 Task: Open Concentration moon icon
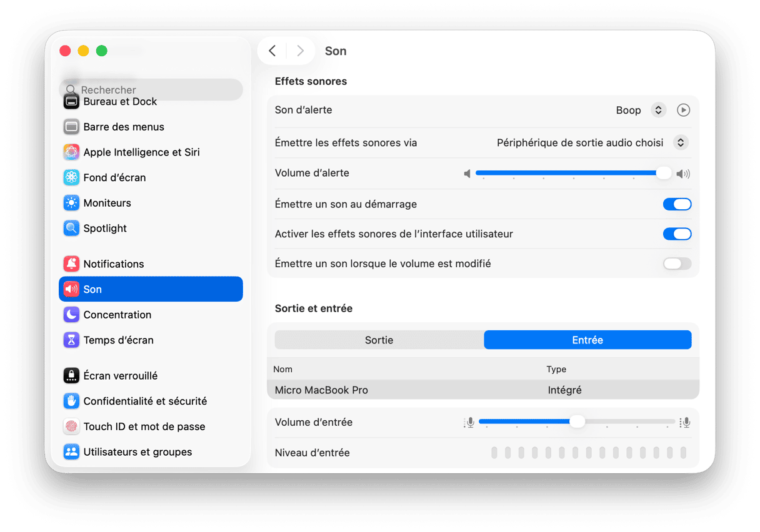coord(71,315)
